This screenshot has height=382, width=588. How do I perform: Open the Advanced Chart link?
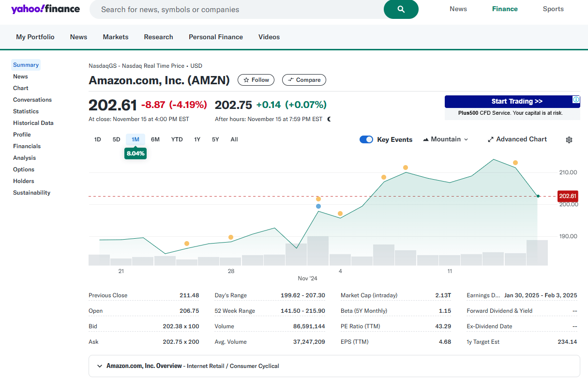517,139
